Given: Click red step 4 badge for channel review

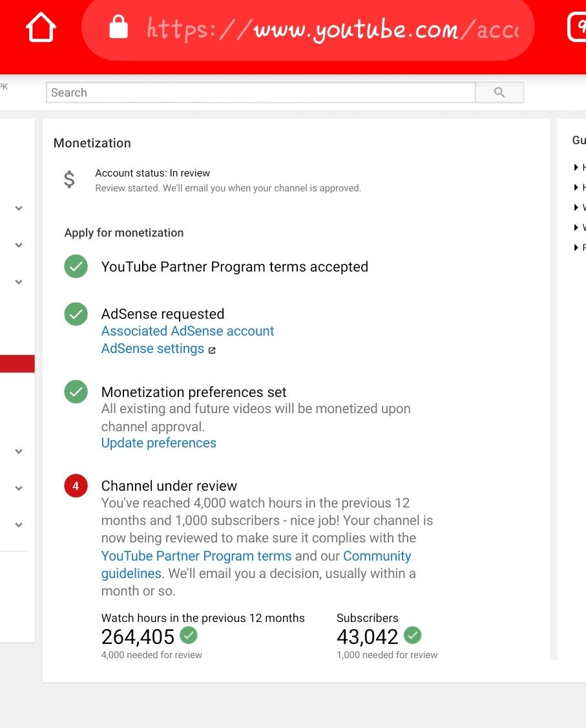Looking at the screenshot, I should 76,486.
